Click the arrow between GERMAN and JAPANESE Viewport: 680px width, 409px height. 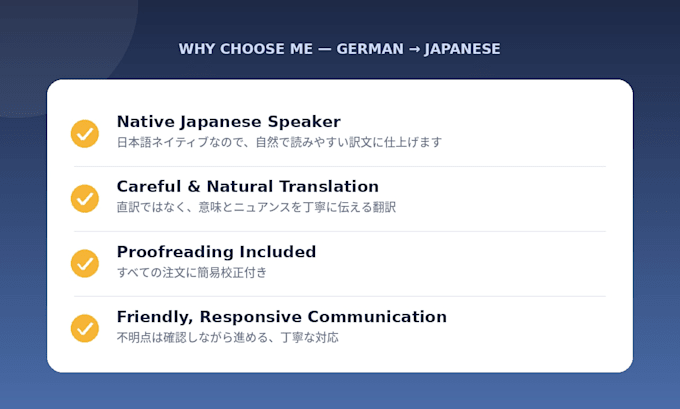[414, 49]
